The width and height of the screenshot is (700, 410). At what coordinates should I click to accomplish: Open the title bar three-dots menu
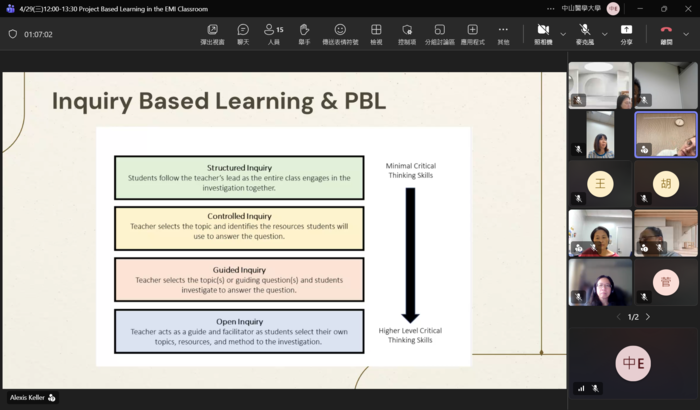[550, 8]
